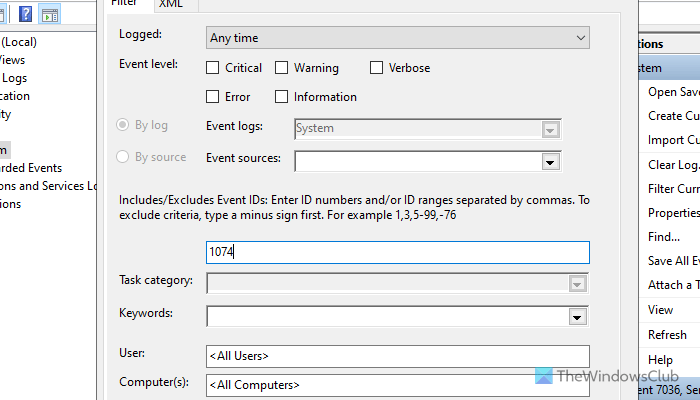The height and width of the screenshot is (400, 700).
Task: Click the blue question-mark Help toolbar icon
Action: click(x=25, y=14)
